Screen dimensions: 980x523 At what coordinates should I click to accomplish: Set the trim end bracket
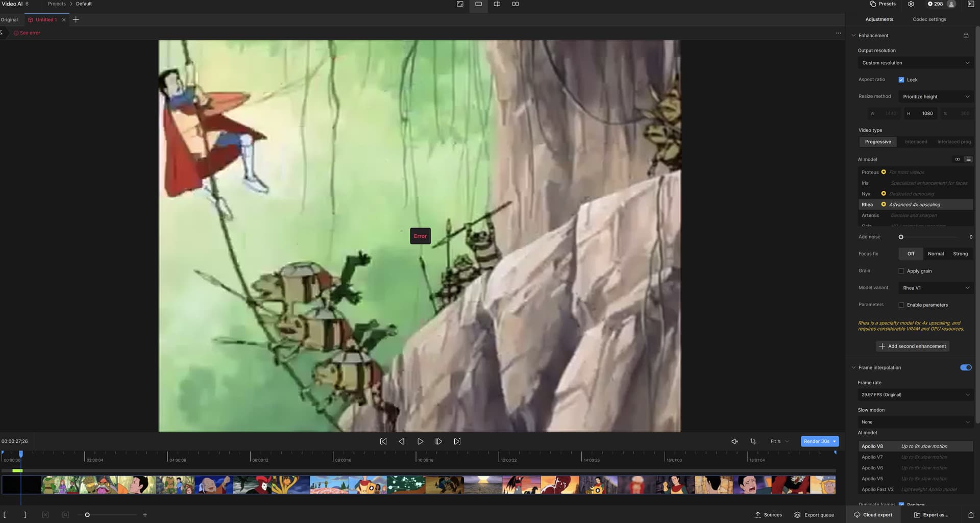point(25,515)
